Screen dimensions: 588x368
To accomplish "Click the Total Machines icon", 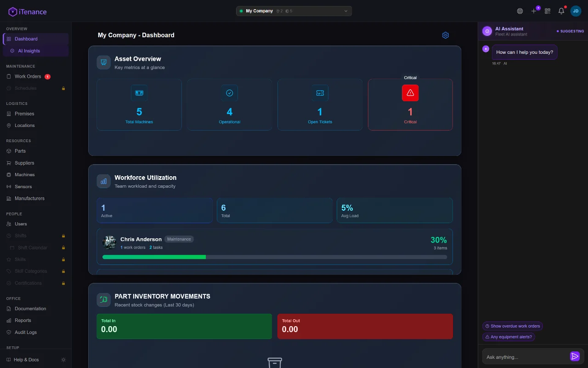I will pyautogui.click(x=139, y=93).
